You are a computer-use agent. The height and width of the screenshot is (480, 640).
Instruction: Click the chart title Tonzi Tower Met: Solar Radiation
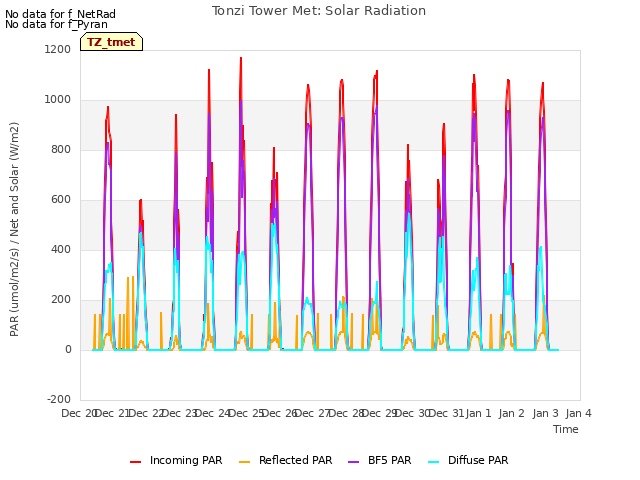pos(319,11)
